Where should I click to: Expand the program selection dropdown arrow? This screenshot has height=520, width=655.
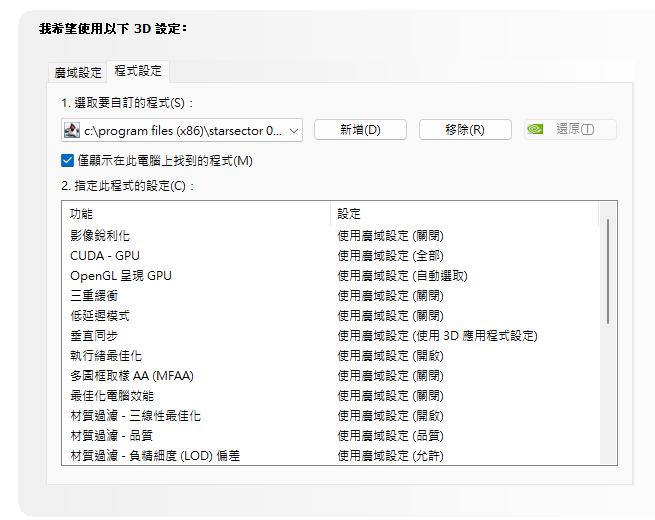[293, 130]
